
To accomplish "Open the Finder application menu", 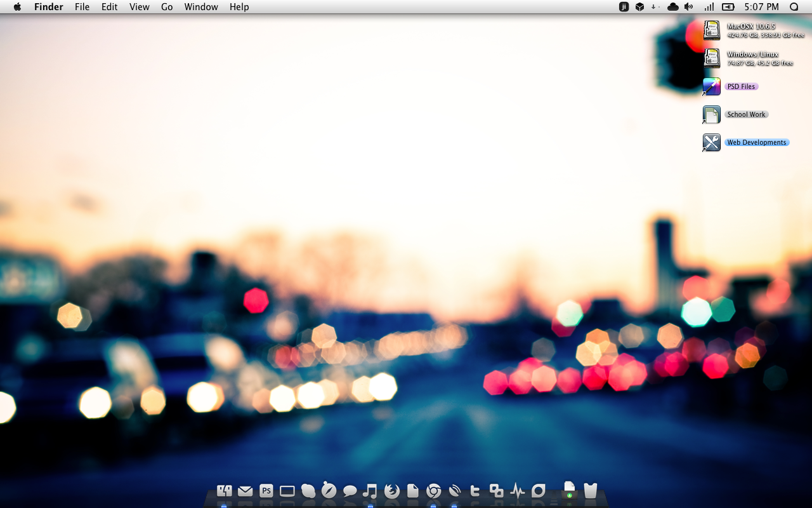I will (x=48, y=7).
